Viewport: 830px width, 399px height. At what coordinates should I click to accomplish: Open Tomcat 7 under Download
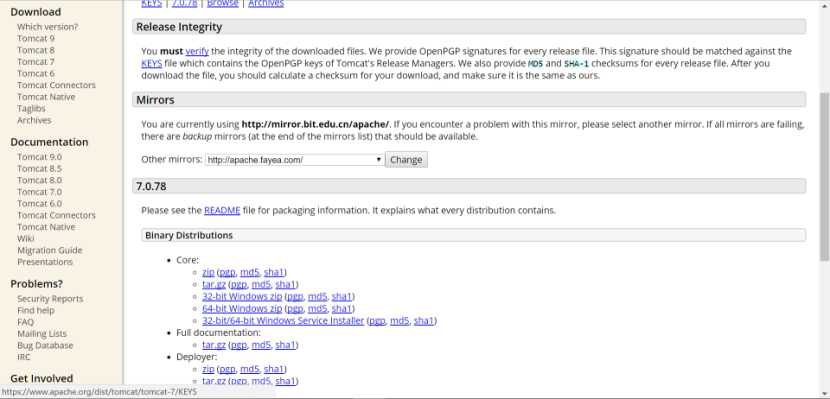35,61
